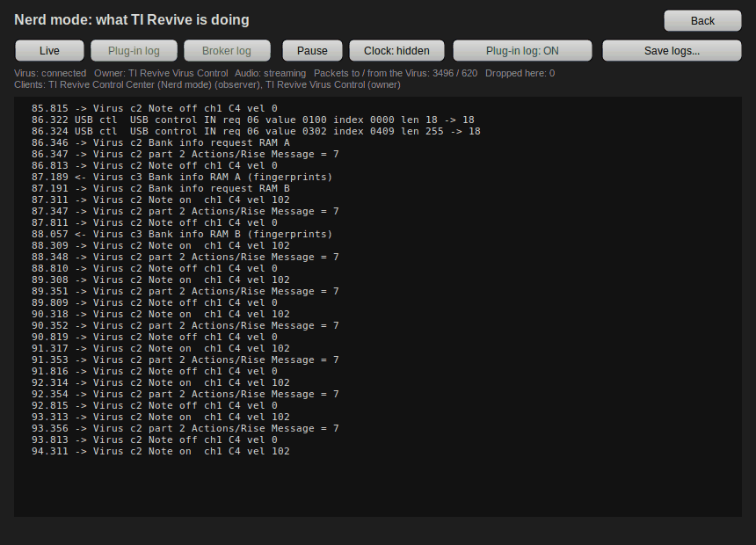The image size is (756, 545).
Task: Select log line 92.815 Note off
Action: point(155,405)
